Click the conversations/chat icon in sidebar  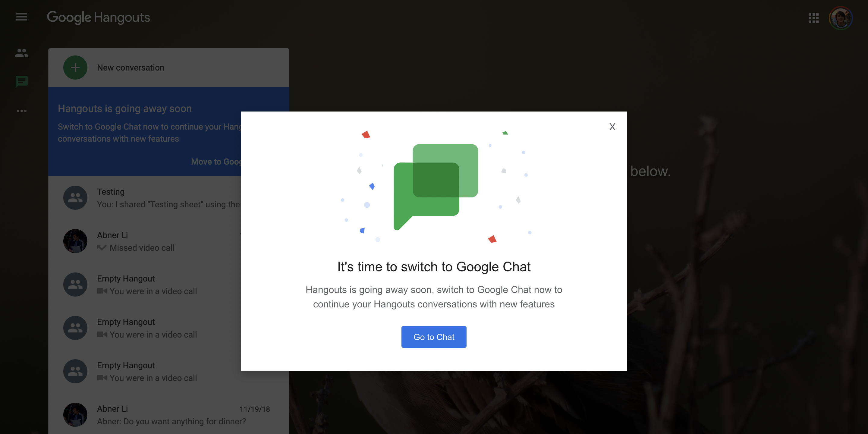[22, 81]
